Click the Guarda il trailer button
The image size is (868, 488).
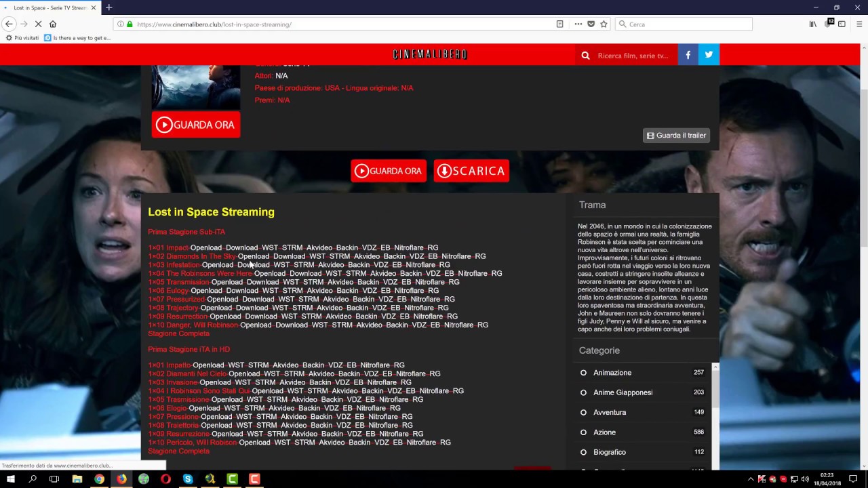tap(676, 136)
